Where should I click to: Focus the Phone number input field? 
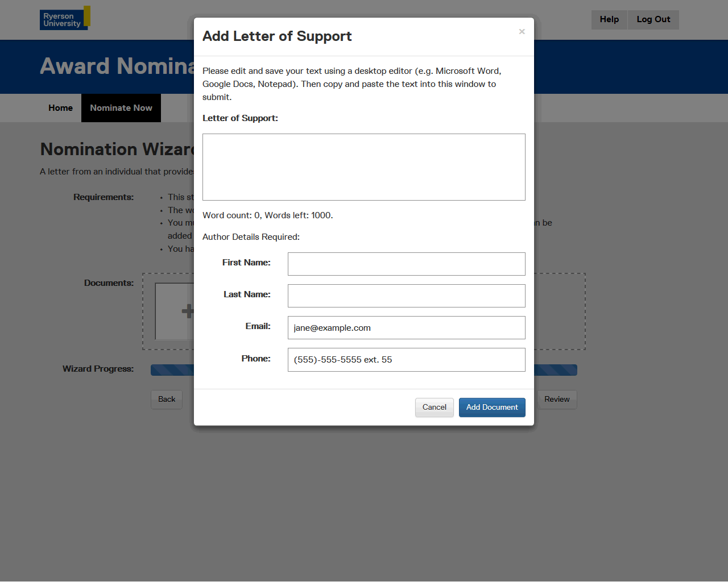406,360
